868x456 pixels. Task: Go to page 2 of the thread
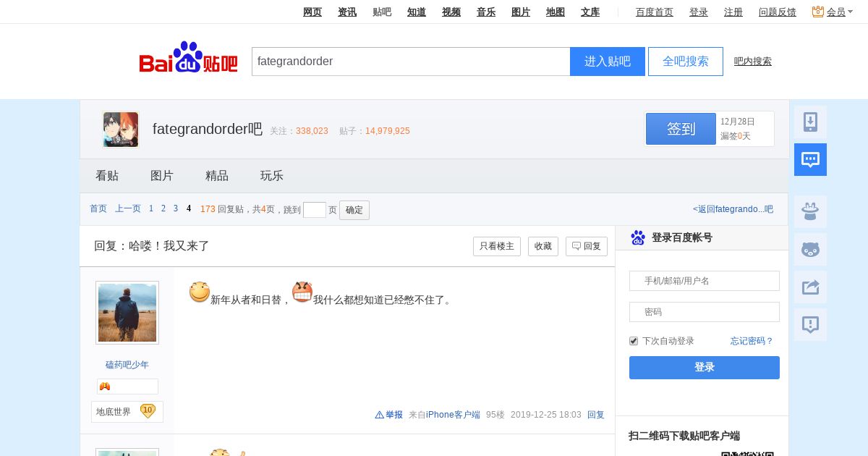[163, 208]
